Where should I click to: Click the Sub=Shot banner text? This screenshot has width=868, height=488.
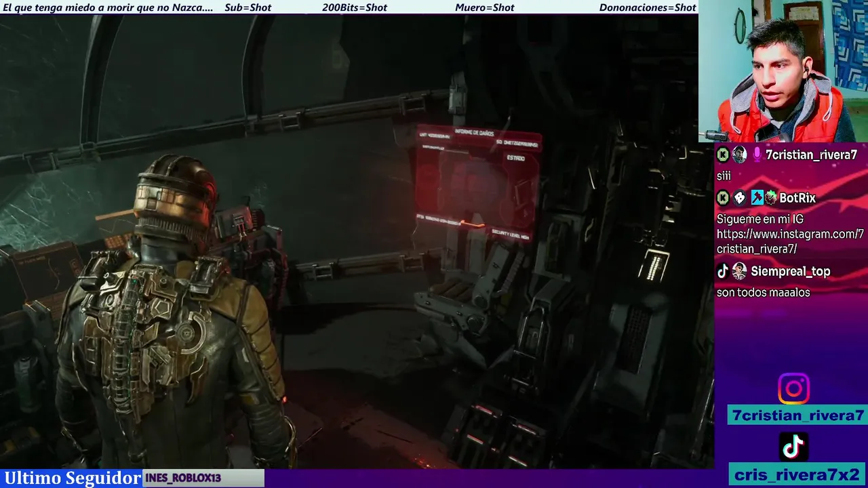coord(248,7)
